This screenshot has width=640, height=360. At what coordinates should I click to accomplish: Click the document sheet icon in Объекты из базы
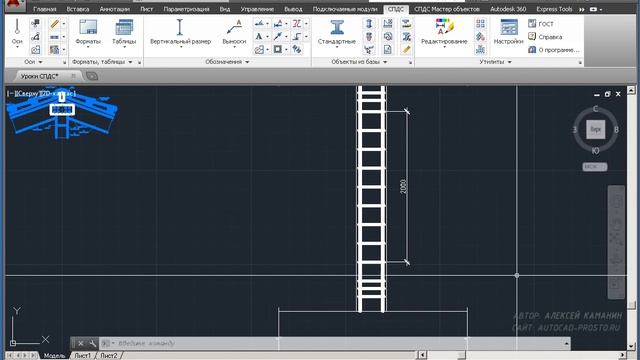click(388, 49)
